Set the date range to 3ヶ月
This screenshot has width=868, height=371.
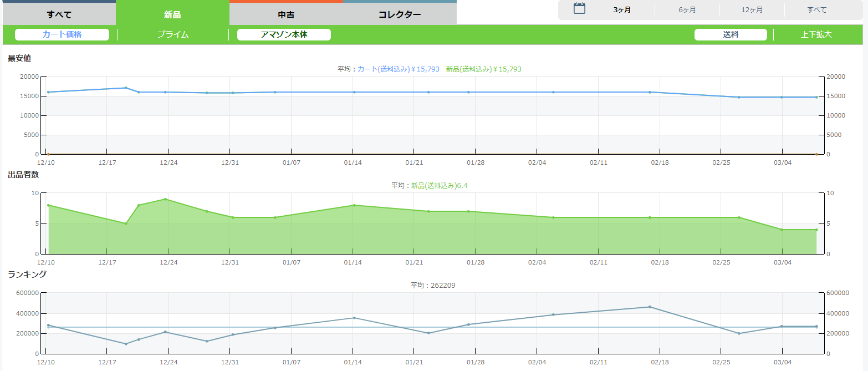[622, 10]
